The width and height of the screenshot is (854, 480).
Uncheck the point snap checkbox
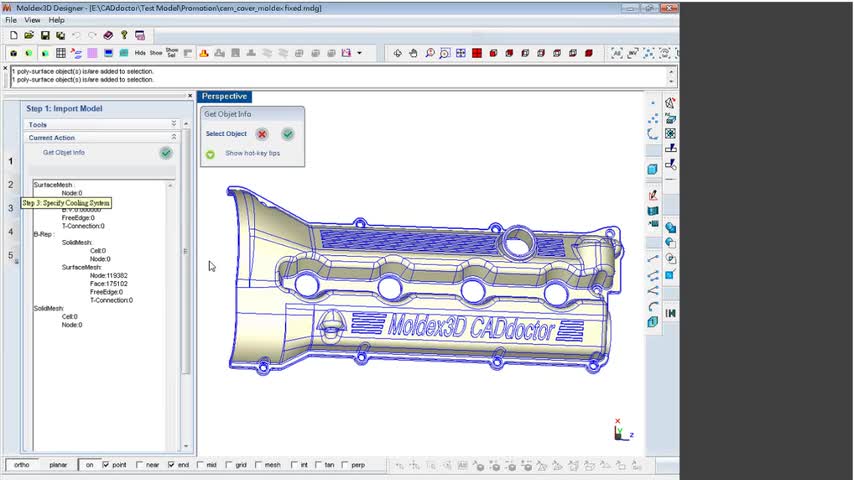click(x=107, y=465)
